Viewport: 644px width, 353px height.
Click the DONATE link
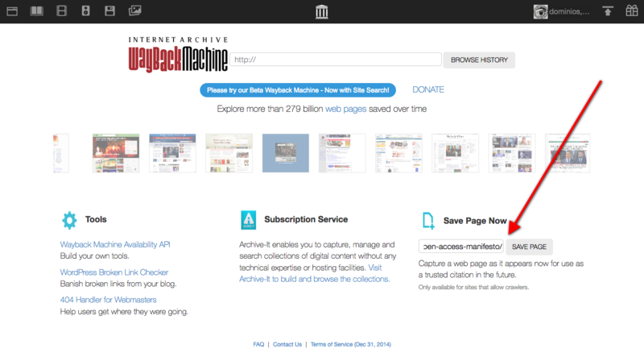[428, 89]
